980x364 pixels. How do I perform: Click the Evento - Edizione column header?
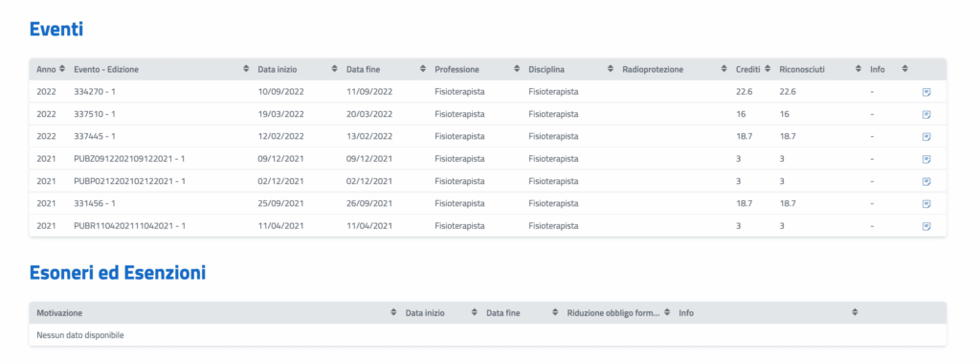click(106, 69)
